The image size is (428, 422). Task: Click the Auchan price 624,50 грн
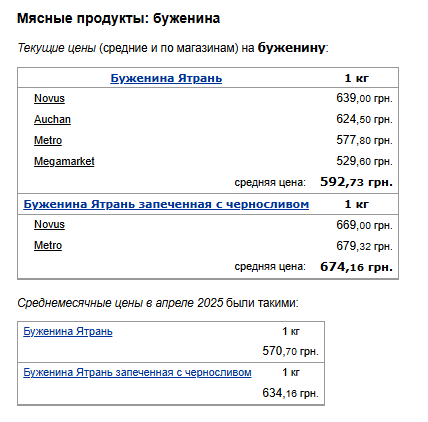364,119
